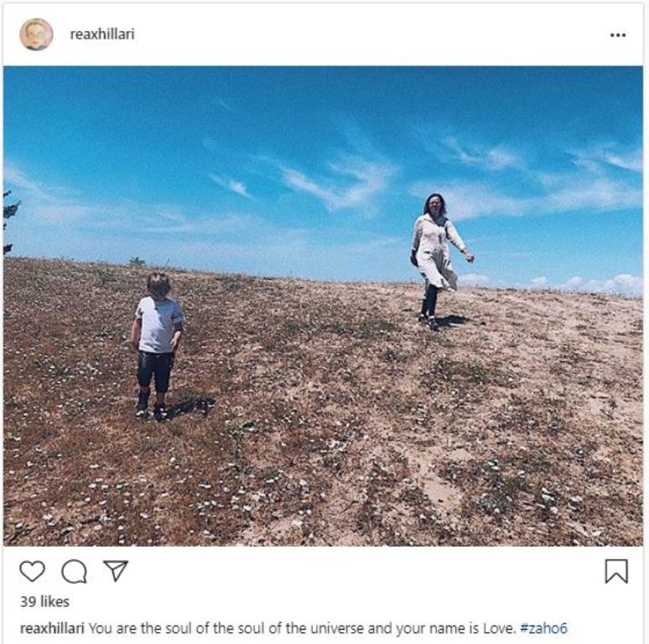Click the woman in the white coat
Screen dimensions: 649x644
(x=441, y=262)
